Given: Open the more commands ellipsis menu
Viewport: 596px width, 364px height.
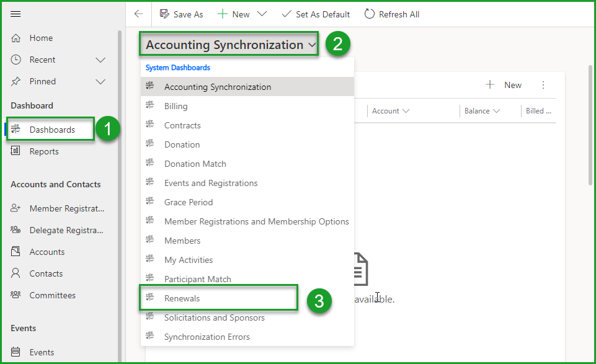Looking at the screenshot, I should click(x=543, y=85).
